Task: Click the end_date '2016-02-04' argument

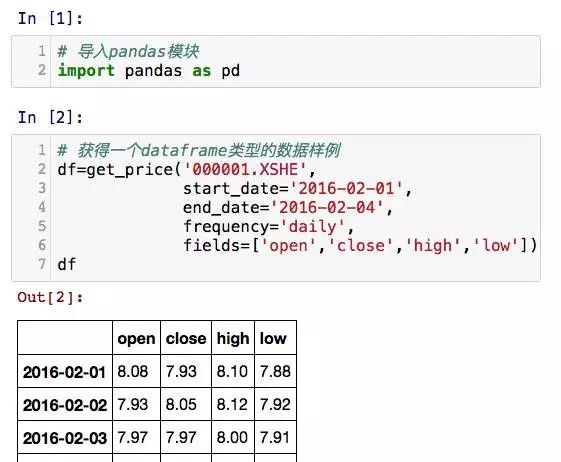Action: coord(288,208)
